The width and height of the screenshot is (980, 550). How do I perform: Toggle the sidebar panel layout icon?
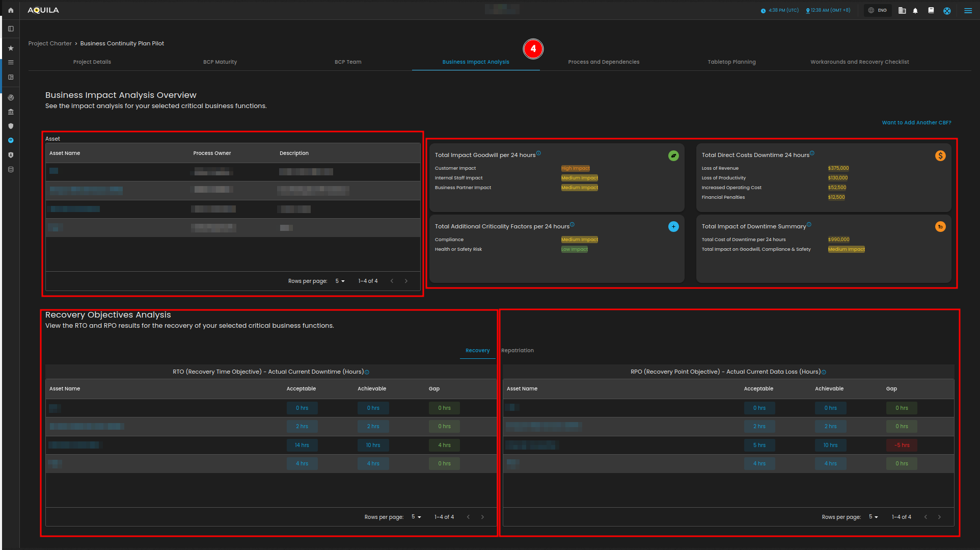tap(11, 29)
